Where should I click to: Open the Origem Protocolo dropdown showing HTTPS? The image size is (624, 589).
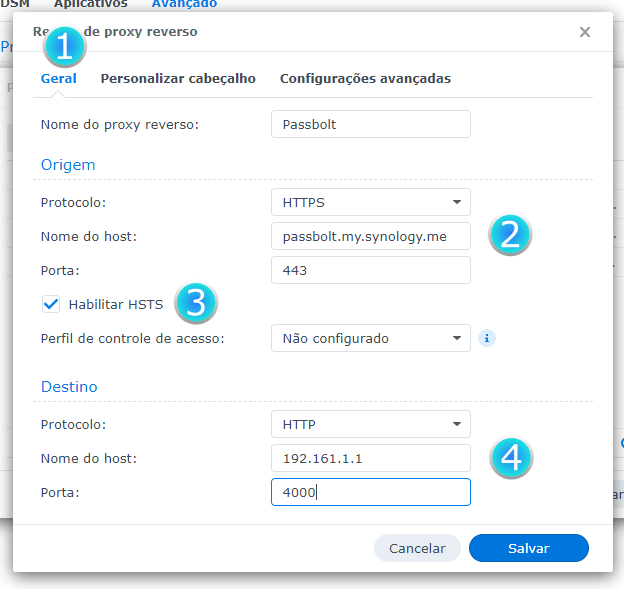tap(370, 202)
